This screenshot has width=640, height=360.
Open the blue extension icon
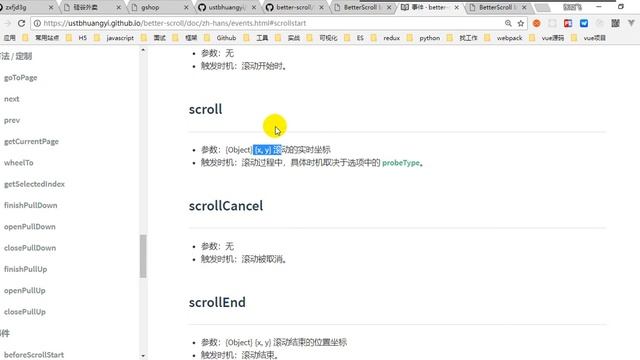tap(584, 23)
